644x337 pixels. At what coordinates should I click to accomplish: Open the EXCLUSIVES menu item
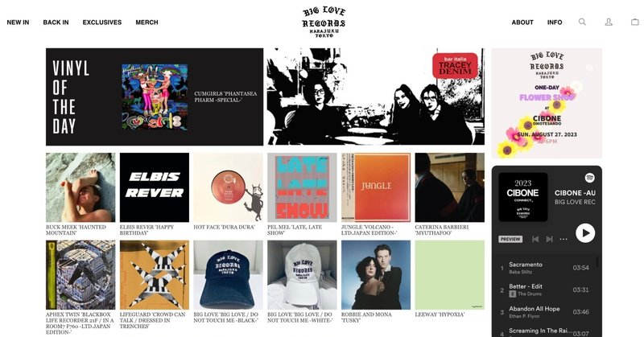[x=102, y=23]
